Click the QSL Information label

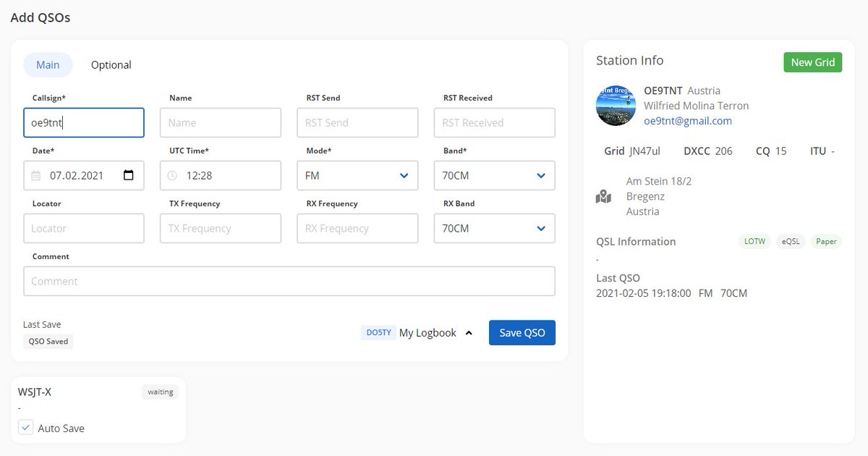coord(636,242)
